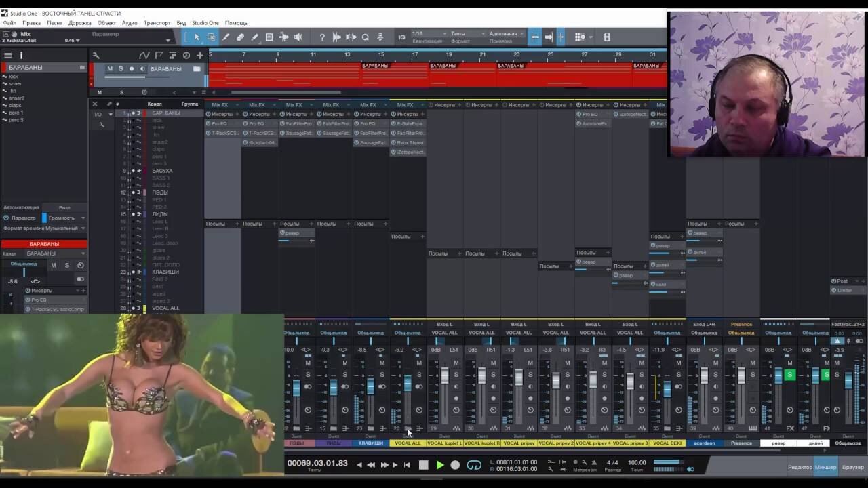The image size is (868, 488).
Task: Click the add track plus icon
Action: [x=199, y=56]
